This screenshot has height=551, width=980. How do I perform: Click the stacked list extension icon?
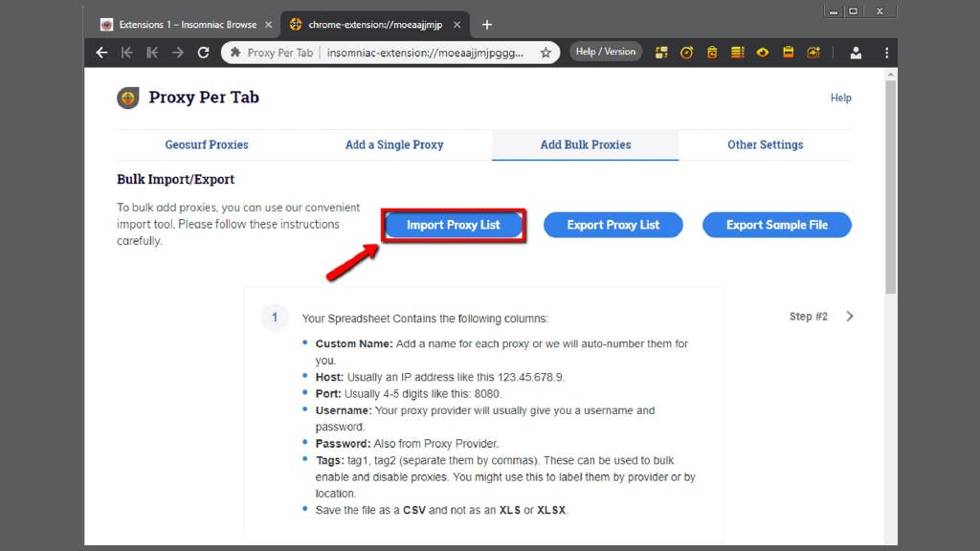tap(738, 53)
